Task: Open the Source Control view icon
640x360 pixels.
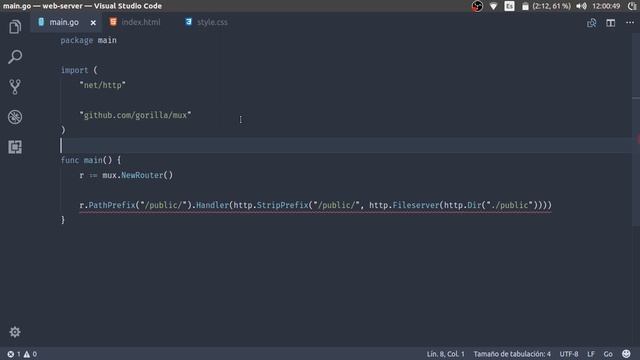Action: pos(15,87)
